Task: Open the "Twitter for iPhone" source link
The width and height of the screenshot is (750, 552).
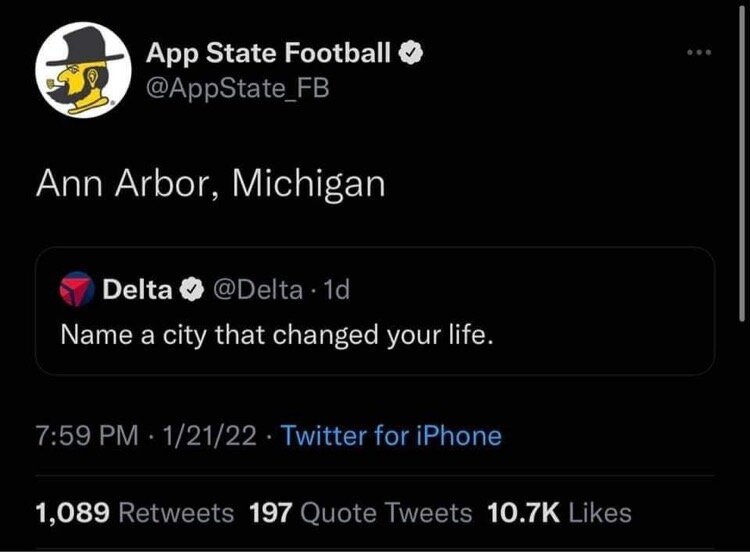Action: pyautogui.click(x=391, y=436)
